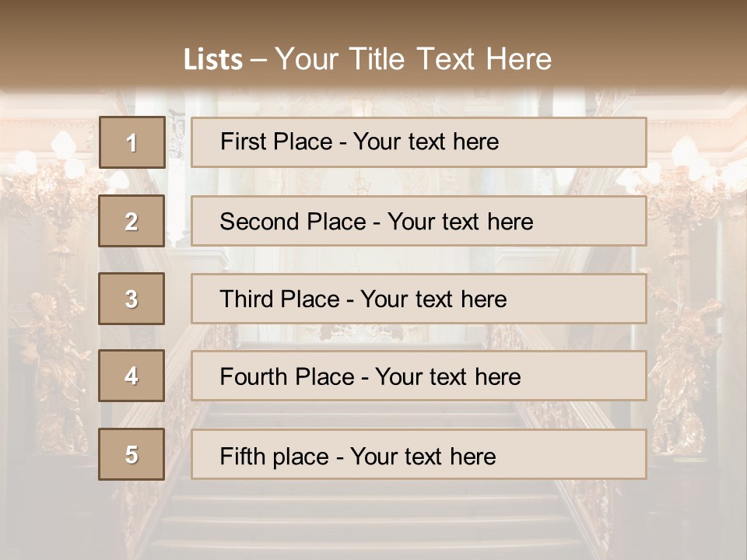Image resolution: width=747 pixels, height=560 pixels.
Task: Click the word Third in third bar
Action: pos(247,299)
